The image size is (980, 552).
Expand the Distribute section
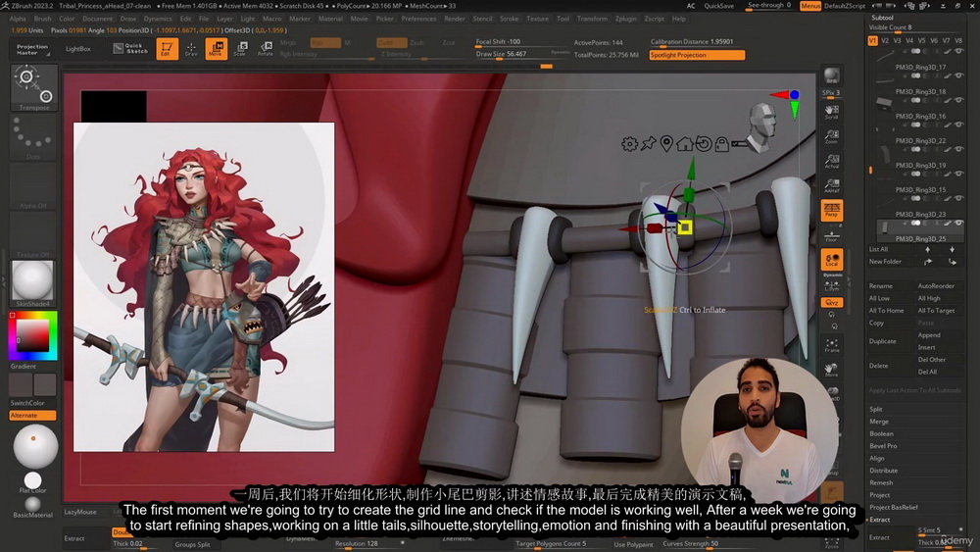coord(883,471)
